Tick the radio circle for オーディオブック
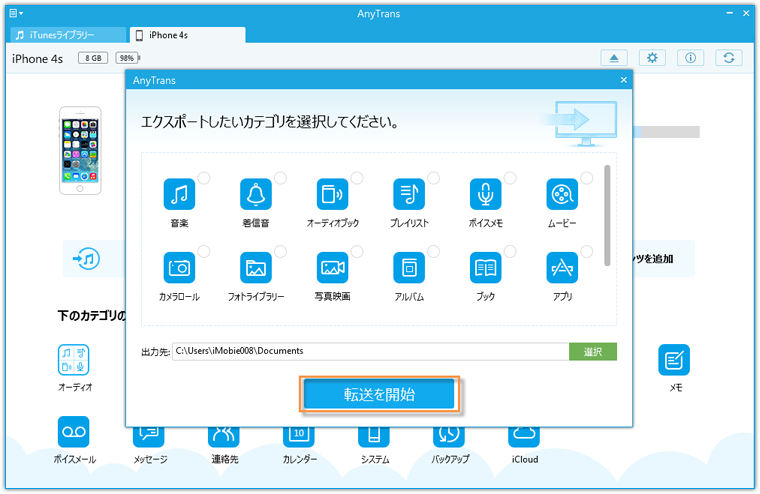Screen dimensions: 760x494 coord(357,178)
